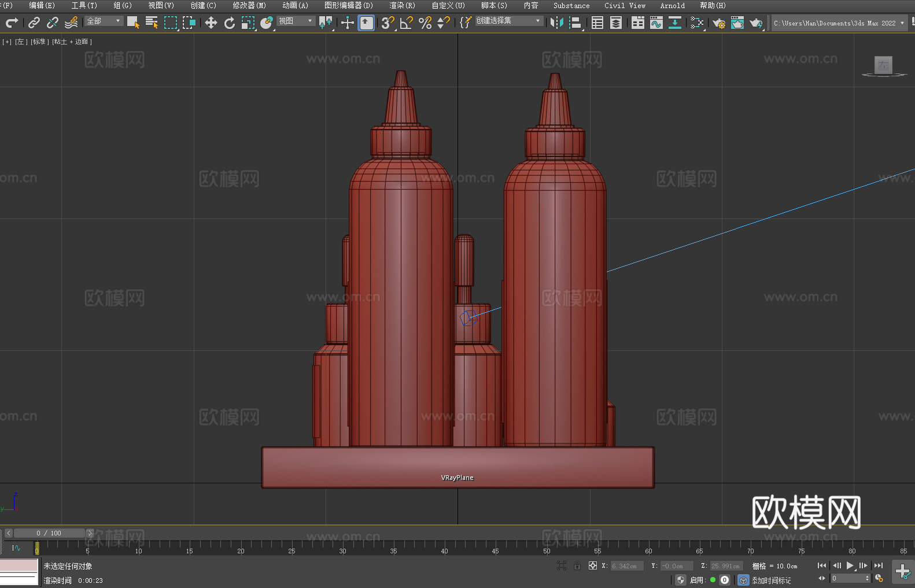Click the frame 50 mark on track bar
The height and width of the screenshot is (588, 915).
point(547,548)
